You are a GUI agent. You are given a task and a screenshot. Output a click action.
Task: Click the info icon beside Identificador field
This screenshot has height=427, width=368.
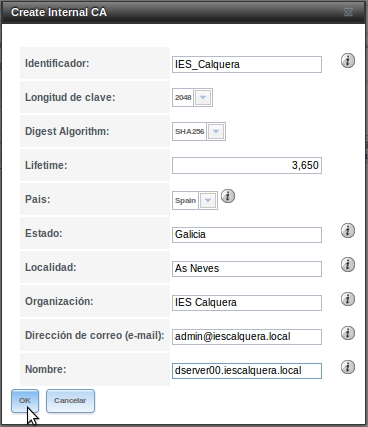point(348,61)
